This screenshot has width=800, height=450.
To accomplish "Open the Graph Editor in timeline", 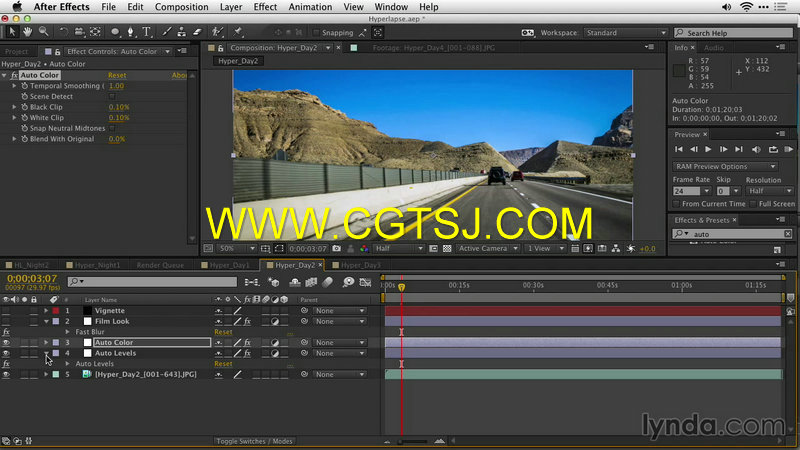I will (365, 282).
